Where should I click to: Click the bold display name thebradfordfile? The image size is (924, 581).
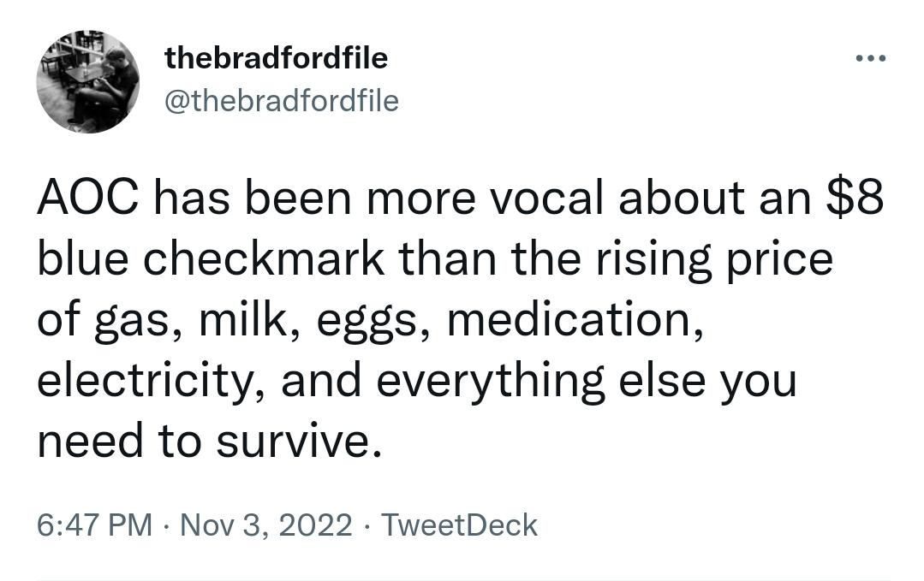coord(277,57)
